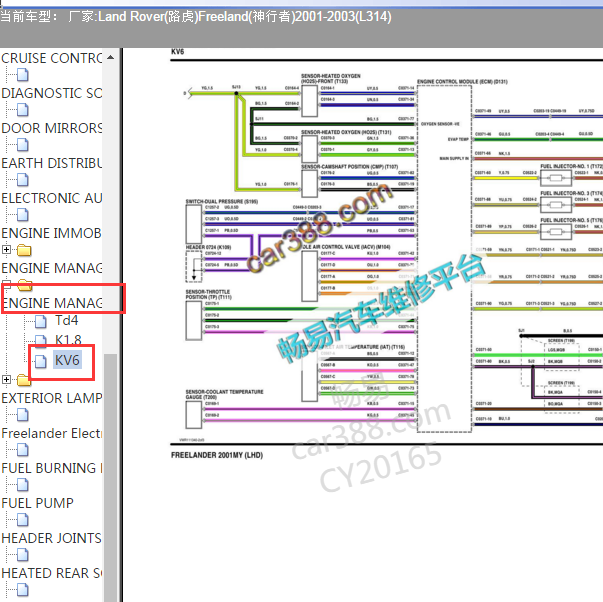Image resolution: width=603 pixels, height=602 pixels.
Task: Click the page icon beside KV6
Action: (41, 361)
